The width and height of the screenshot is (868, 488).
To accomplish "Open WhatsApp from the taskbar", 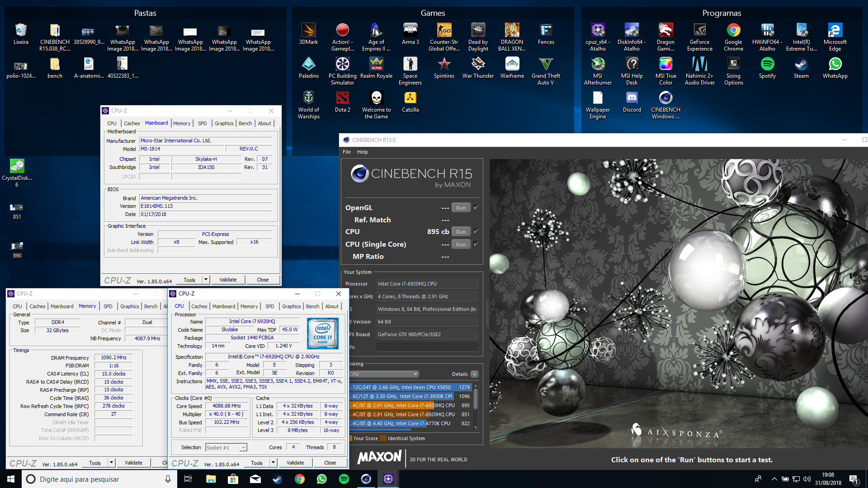I will pos(321,479).
